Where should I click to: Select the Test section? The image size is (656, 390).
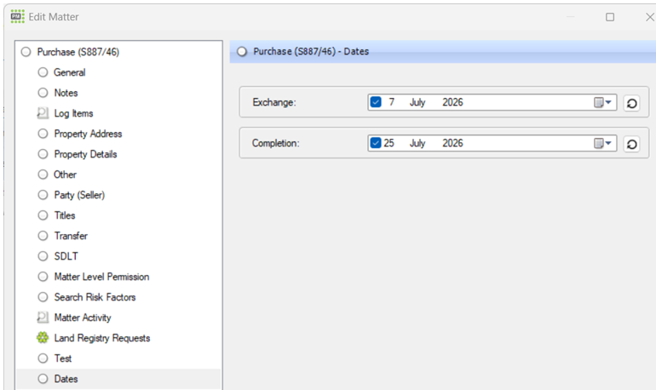pos(63,358)
